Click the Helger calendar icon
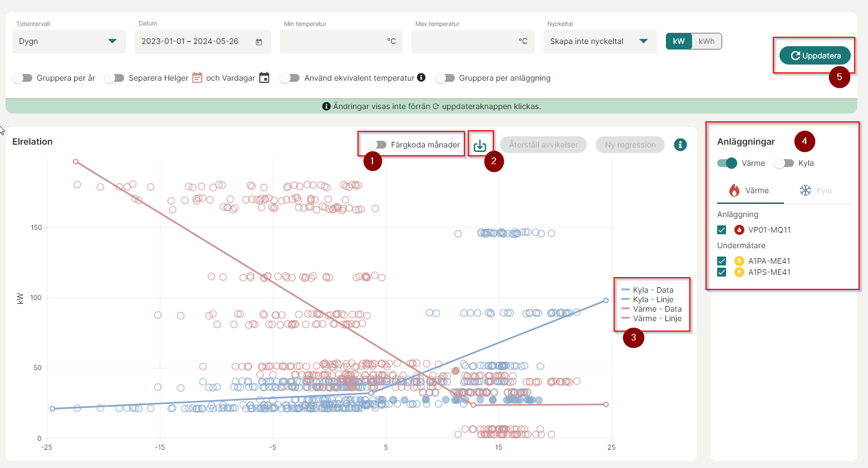868x468 pixels. tap(197, 78)
